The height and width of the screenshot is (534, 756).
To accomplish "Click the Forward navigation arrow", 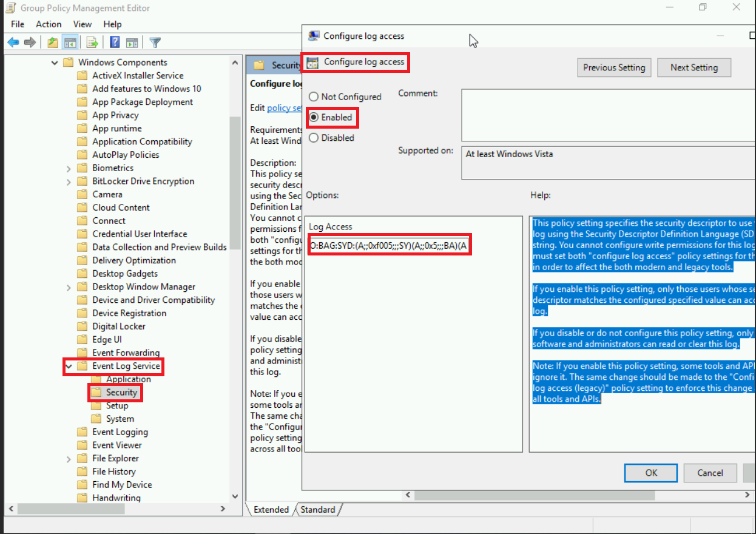I will (x=30, y=42).
